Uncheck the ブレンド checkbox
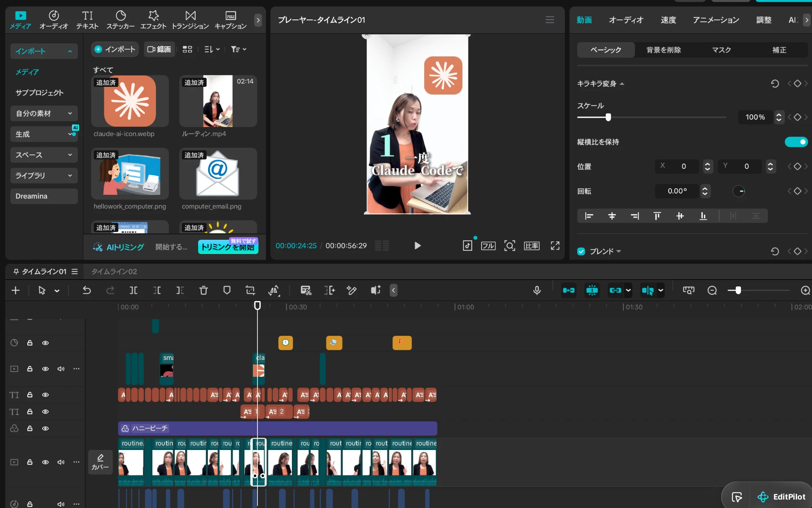 (581, 251)
